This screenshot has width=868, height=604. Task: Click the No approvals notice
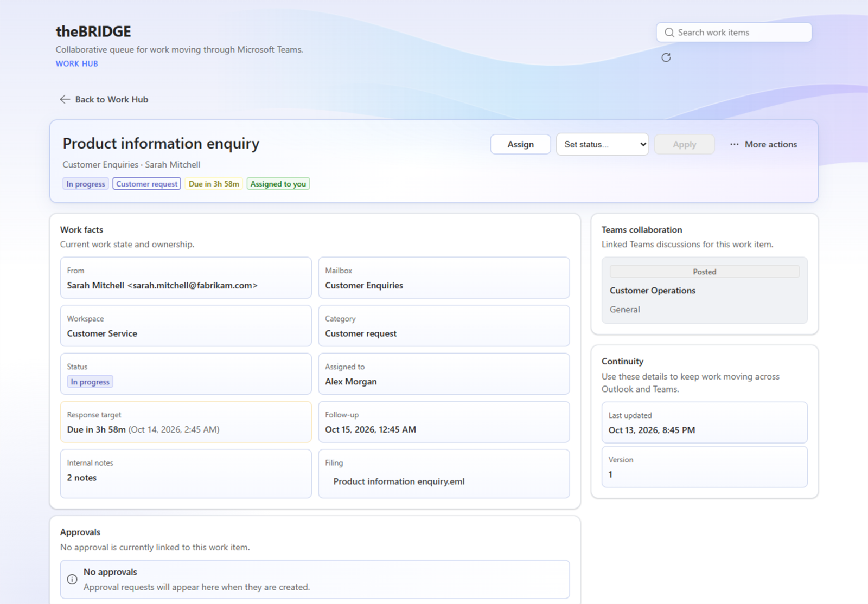(x=315, y=579)
